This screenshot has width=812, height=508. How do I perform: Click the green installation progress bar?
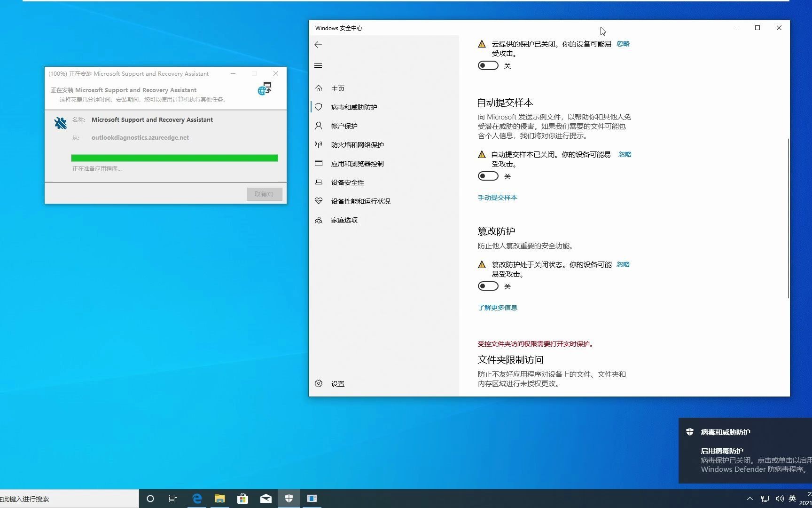point(174,158)
